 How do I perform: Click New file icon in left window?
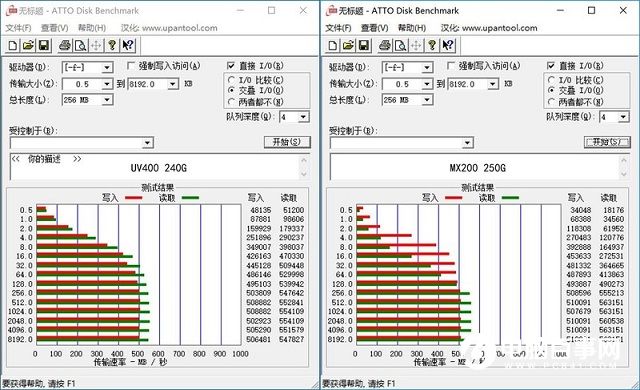pos(13,45)
